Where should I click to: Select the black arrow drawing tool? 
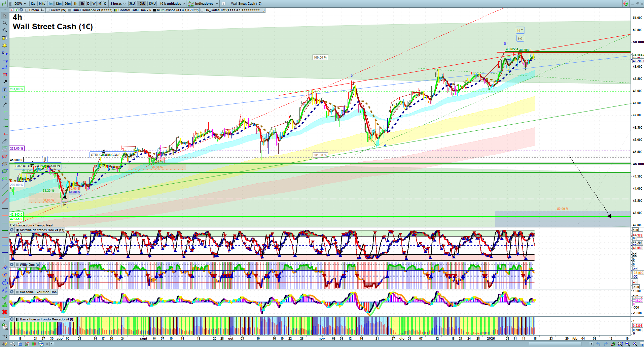(x=5, y=82)
